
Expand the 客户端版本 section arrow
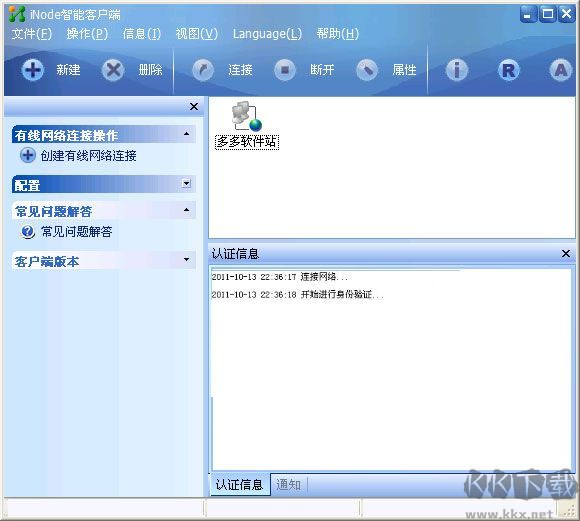(187, 259)
